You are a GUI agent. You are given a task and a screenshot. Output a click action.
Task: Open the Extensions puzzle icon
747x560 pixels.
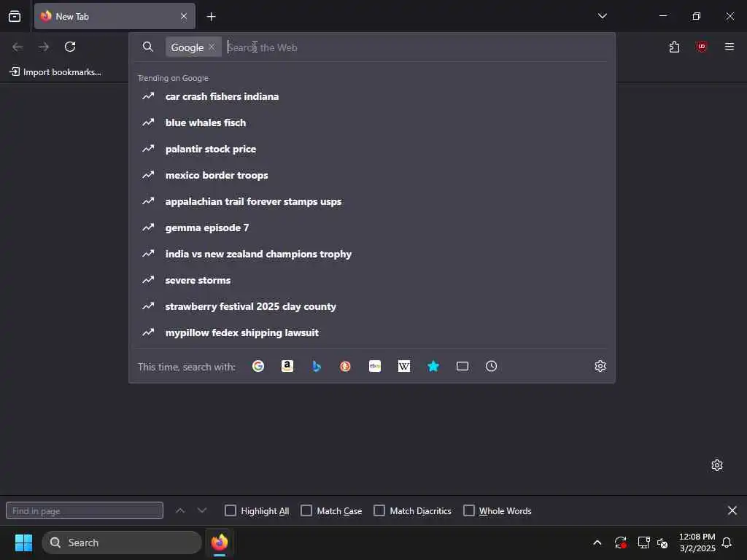pyautogui.click(x=674, y=47)
